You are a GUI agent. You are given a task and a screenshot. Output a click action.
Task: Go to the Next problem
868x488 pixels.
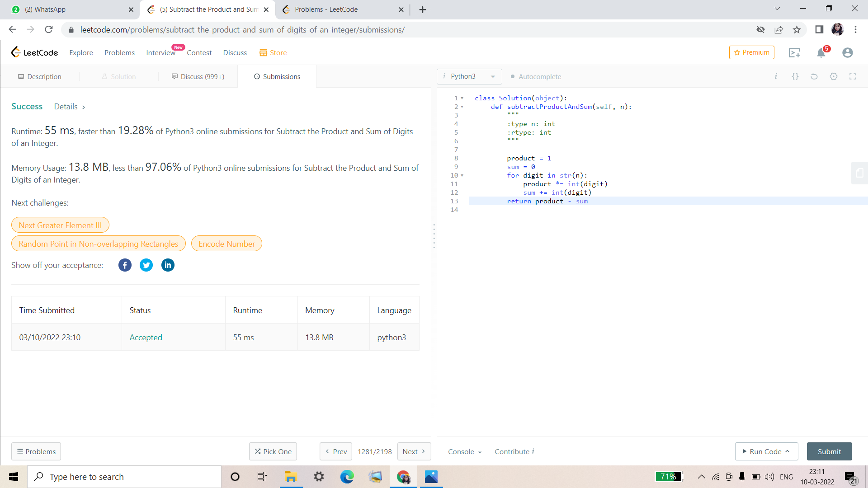click(414, 451)
